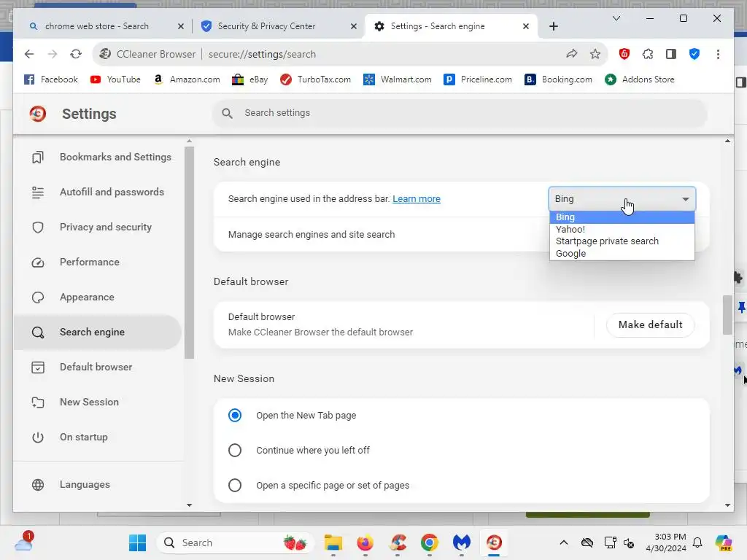The image size is (747, 560).
Task: Open Privacy and security section
Action: coord(98,227)
